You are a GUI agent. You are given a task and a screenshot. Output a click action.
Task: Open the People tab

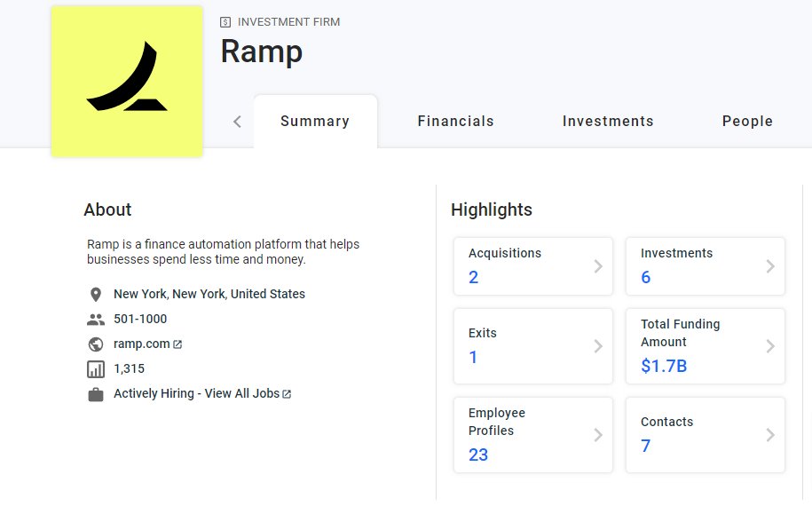(x=747, y=122)
